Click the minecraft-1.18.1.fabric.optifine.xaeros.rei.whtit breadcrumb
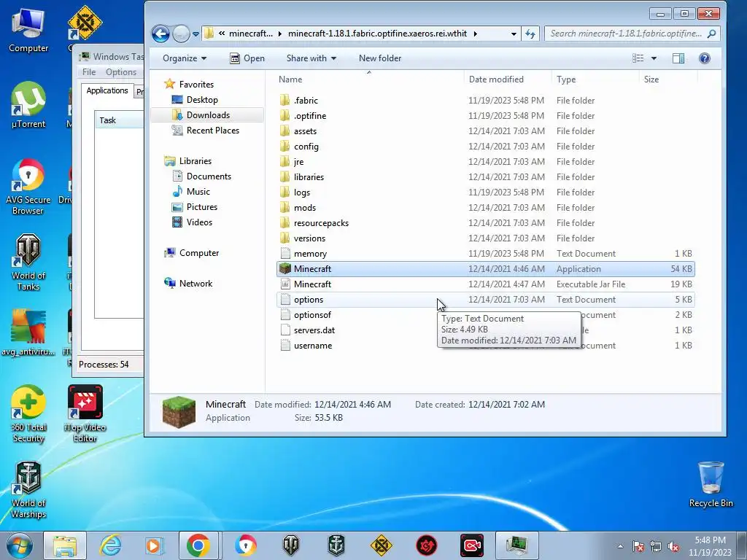The height and width of the screenshot is (560, 747). coord(377,34)
